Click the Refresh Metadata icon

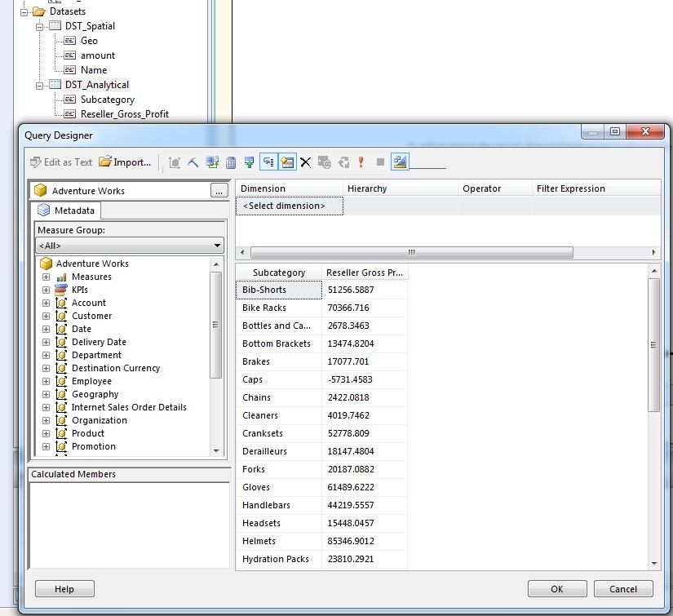click(212, 162)
